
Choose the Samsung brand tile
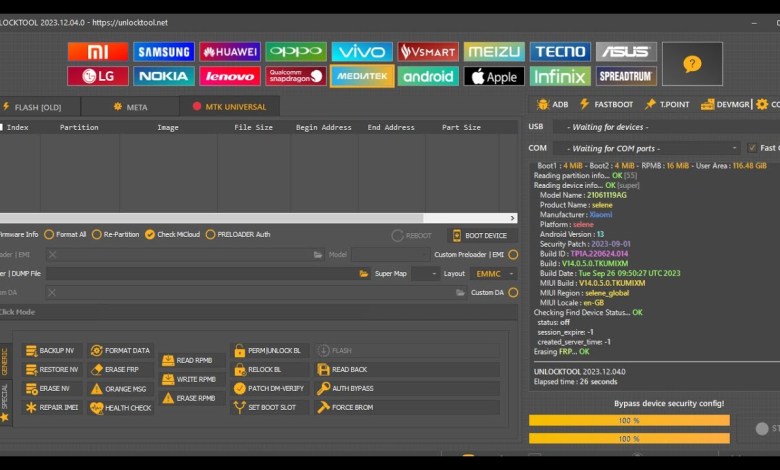(x=164, y=52)
